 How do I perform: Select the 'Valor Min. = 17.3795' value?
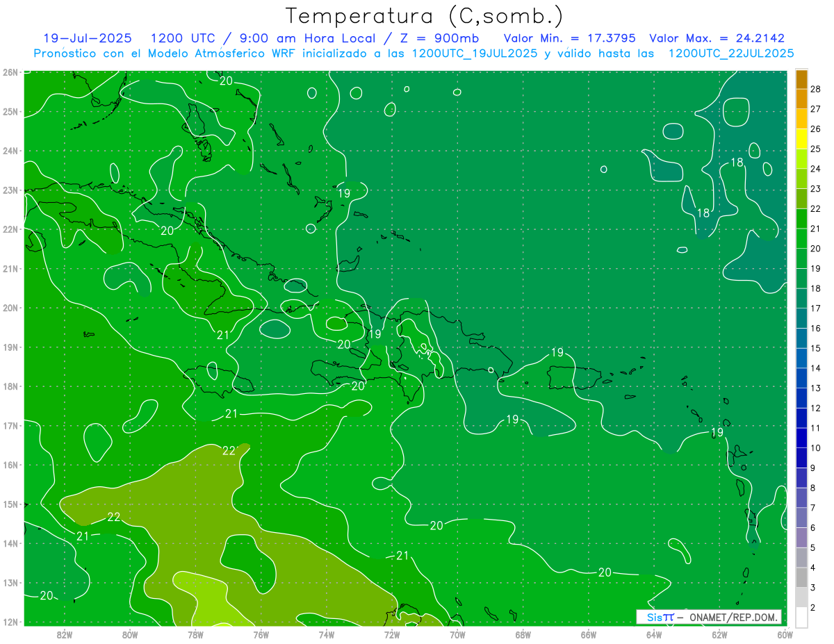(x=570, y=38)
